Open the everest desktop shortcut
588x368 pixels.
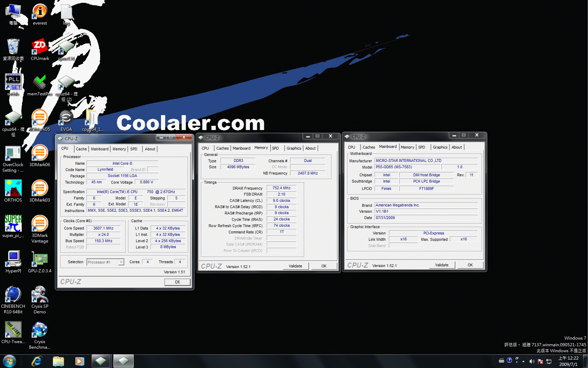(x=40, y=14)
